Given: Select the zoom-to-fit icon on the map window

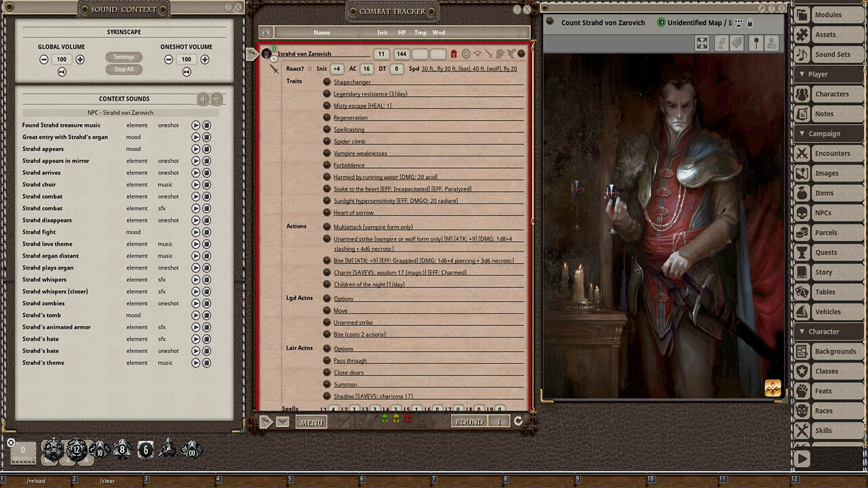Looking at the screenshot, I should point(702,43).
